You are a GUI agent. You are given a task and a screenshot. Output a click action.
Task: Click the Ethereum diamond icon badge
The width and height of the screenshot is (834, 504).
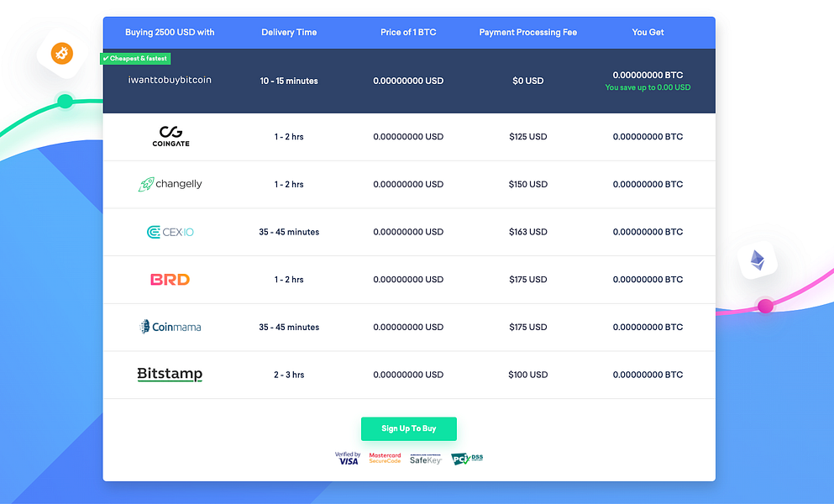[x=758, y=260]
